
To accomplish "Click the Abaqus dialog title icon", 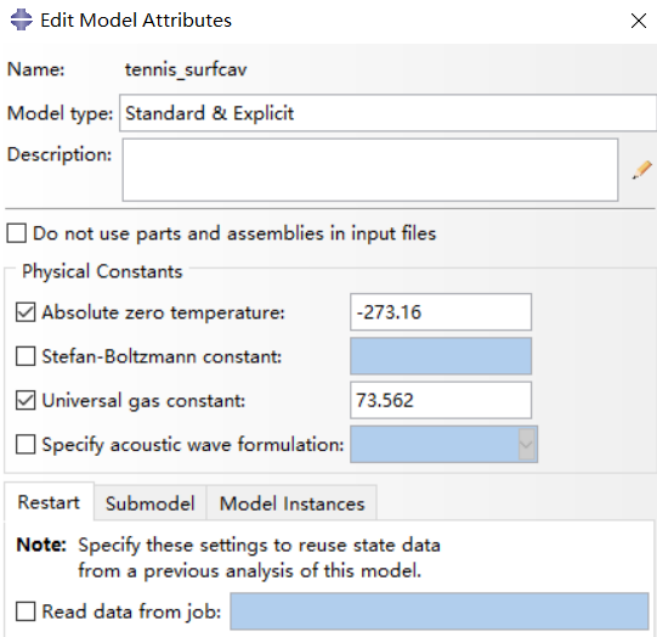I will coord(20,20).
